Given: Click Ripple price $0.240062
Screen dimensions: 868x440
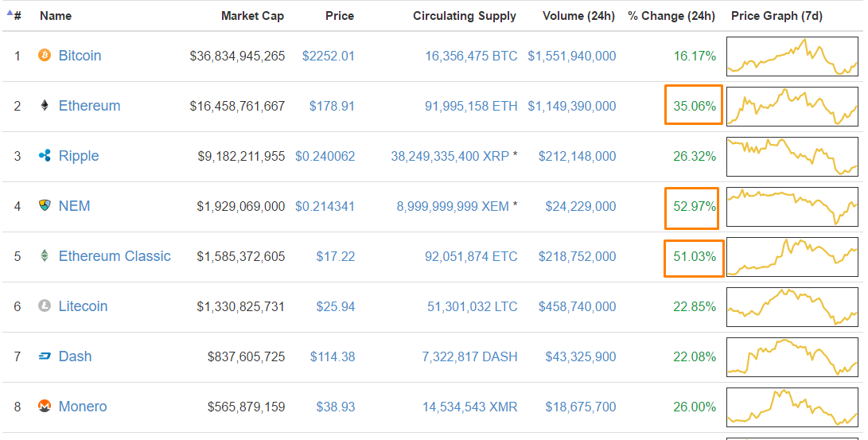Looking at the screenshot, I should coord(325,157).
